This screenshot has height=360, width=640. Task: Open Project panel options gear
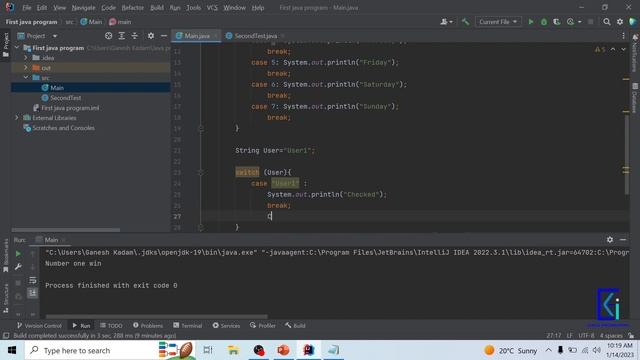151,36
